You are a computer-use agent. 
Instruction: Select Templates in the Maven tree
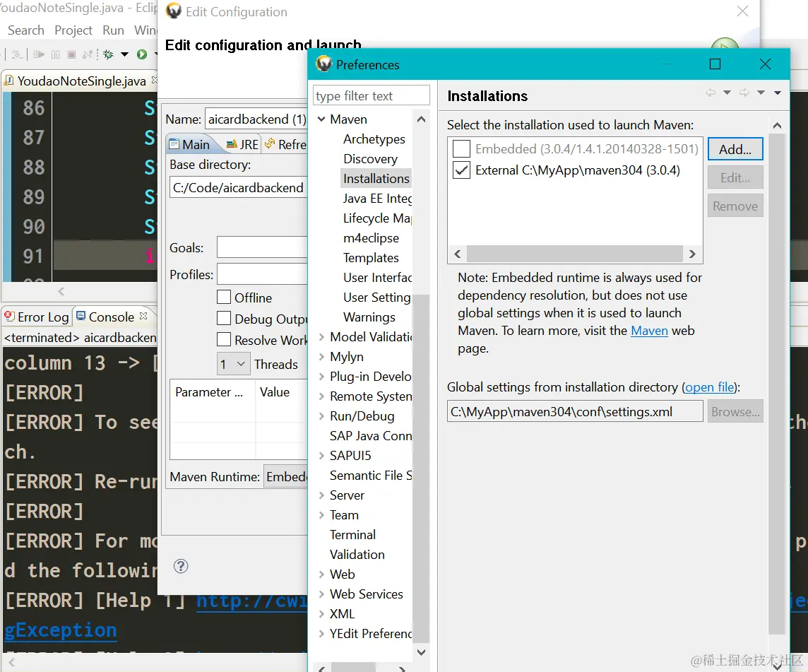tap(371, 257)
